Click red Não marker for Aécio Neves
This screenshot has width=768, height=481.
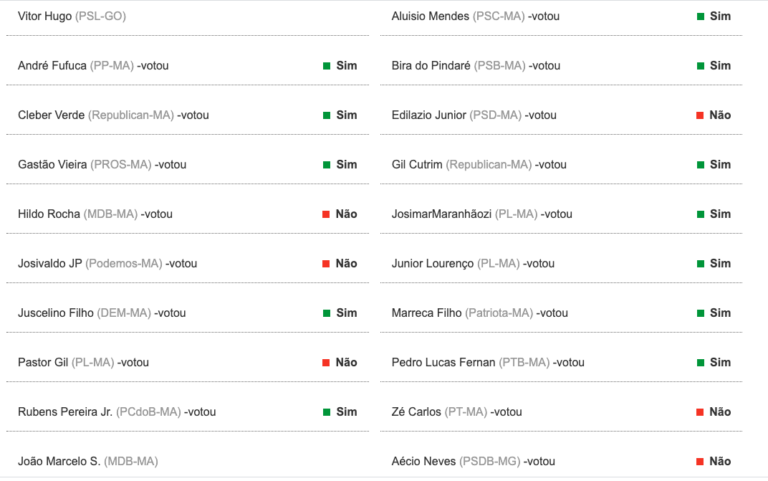(x=699, y=461)
